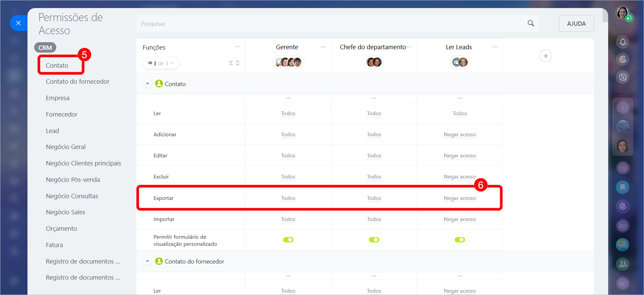Change Editar permission for Chefe do departamento

374,156
